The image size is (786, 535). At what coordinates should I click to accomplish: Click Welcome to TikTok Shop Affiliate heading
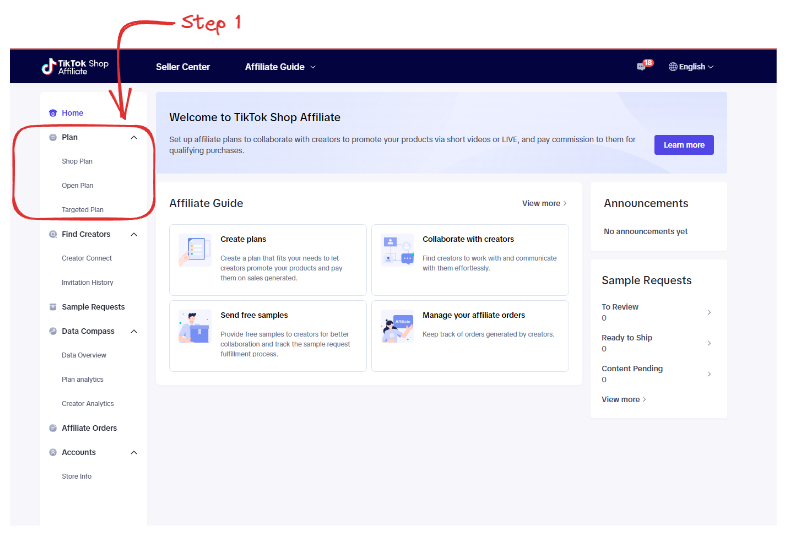pyautogui.click(x=255, y=117)
